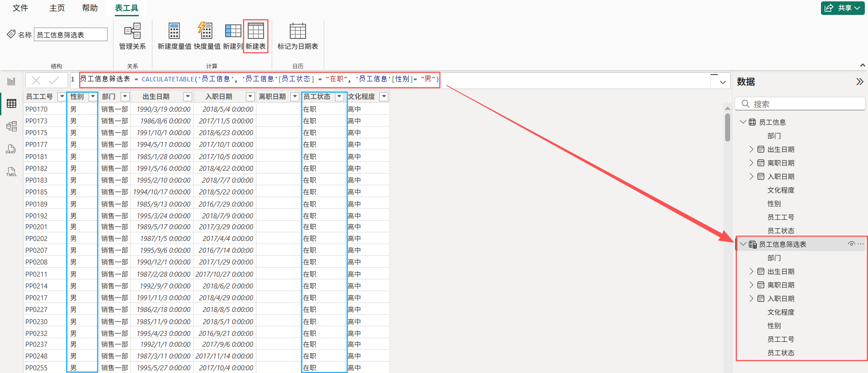Open filter dropdown for 性别 column
Screen dimensions: 868x373
[93, 96]
